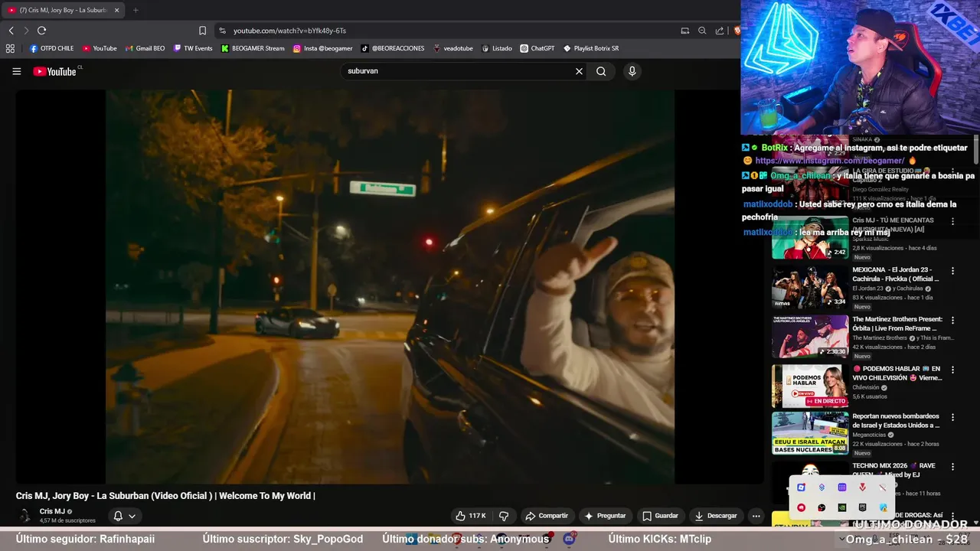This screenshot has height=551, width=980.
Task: Open Cris MJ channel avatar
Action: (x=25, y=516)
